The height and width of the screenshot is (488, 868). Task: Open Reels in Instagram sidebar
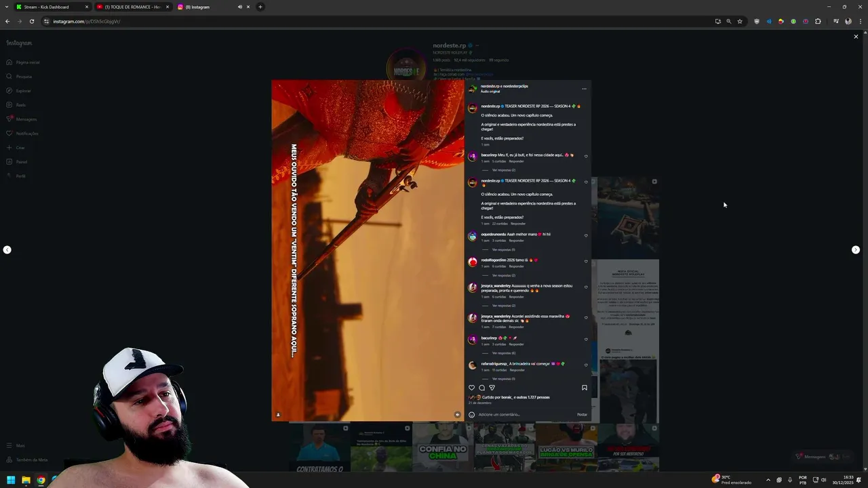tap(16, 105)
